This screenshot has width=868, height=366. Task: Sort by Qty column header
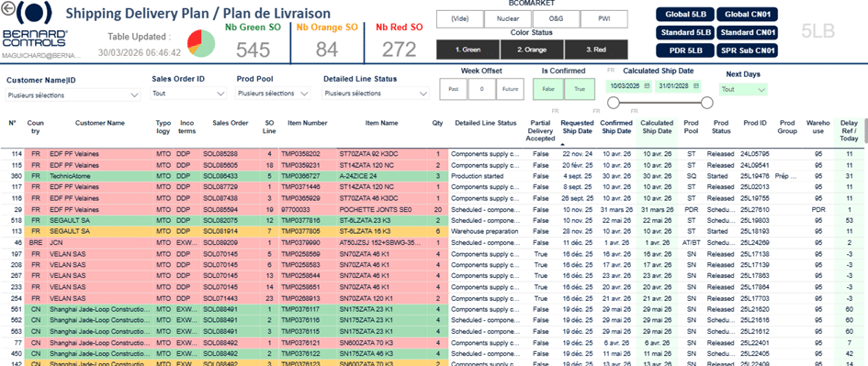(437, 123)
